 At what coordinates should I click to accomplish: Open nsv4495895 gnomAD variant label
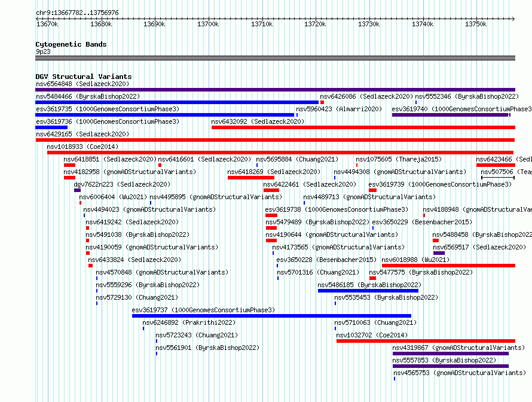pos(216,197)
